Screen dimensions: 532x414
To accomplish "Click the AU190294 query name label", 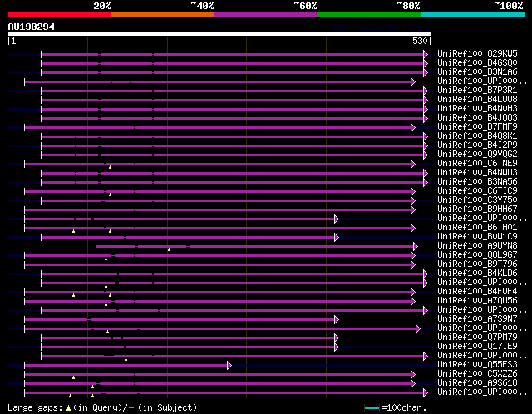I will pos(32,27).
